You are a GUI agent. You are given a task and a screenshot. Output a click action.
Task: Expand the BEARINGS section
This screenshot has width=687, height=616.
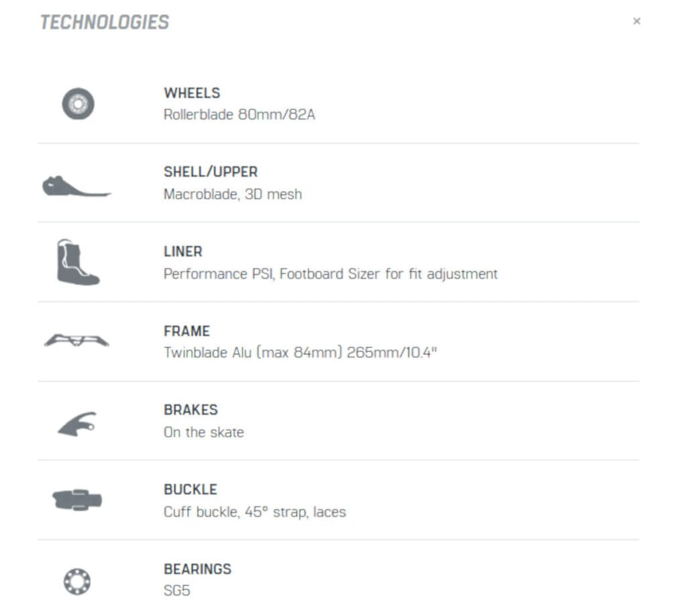197,568
